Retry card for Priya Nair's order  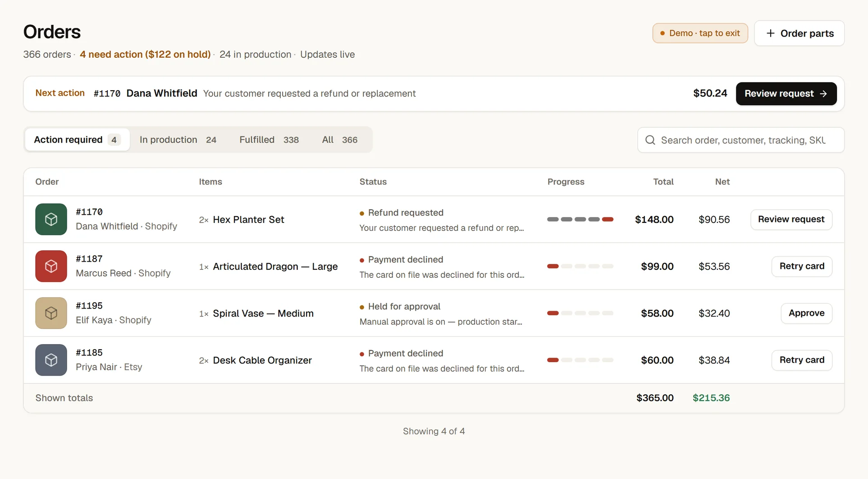802,360
